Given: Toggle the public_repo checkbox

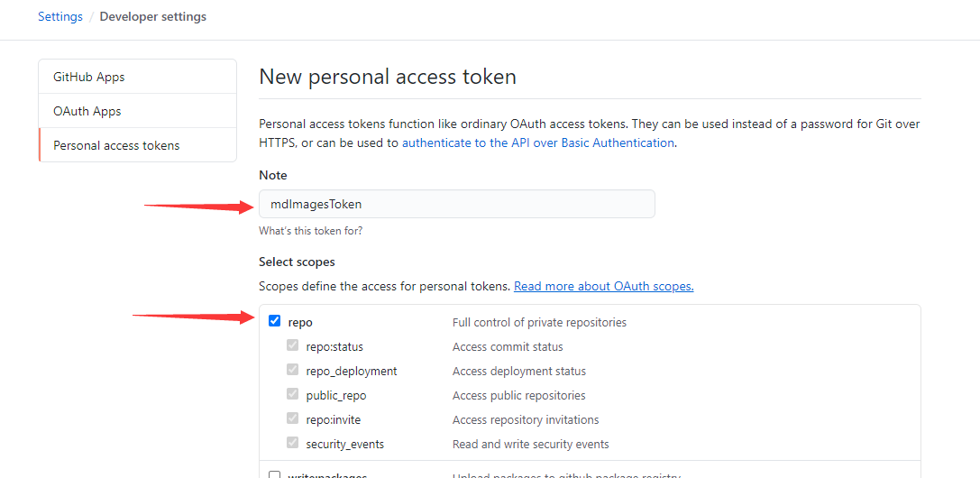Looking at the screenshot, I should pos(292,394).
